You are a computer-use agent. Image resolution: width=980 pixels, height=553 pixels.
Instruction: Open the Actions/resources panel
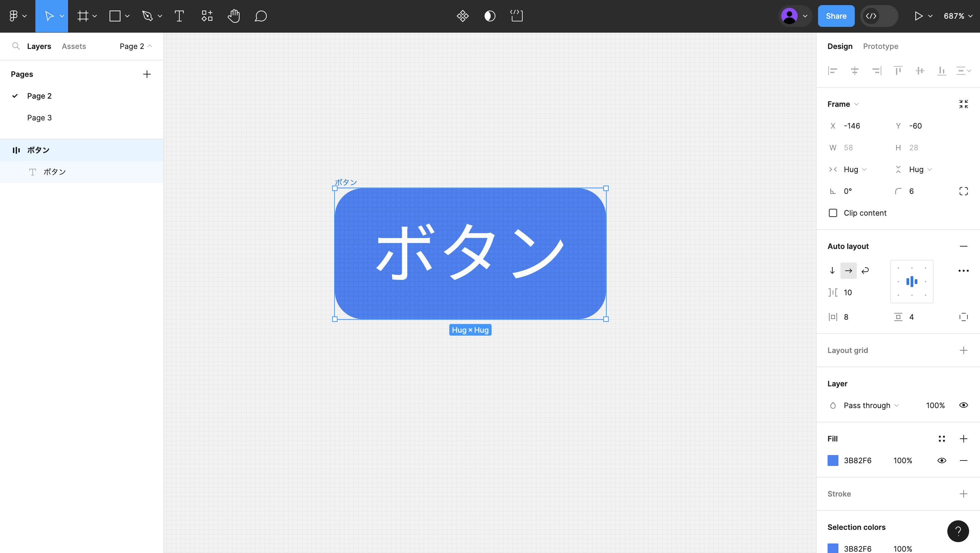click(x=207, y=16)
